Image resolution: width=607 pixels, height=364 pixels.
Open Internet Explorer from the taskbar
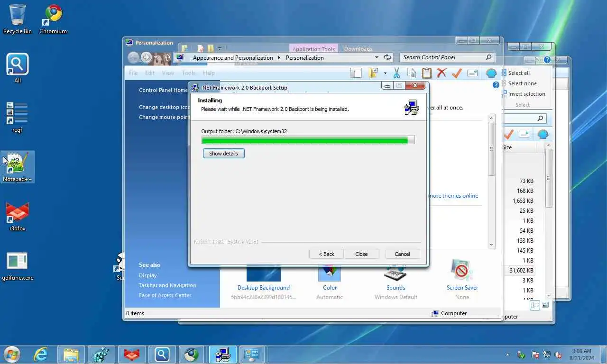tap(41, 354)
